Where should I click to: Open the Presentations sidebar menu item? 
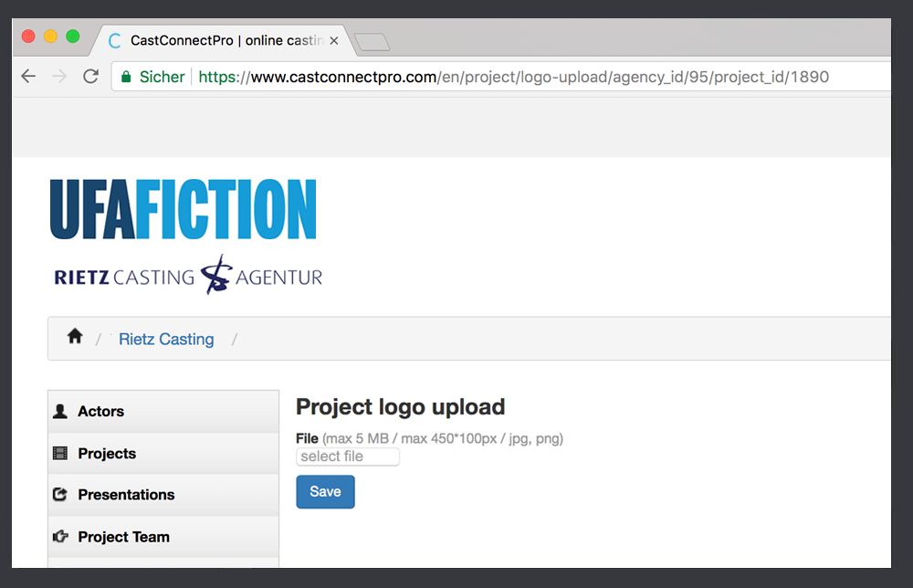(x=163, y=495)
